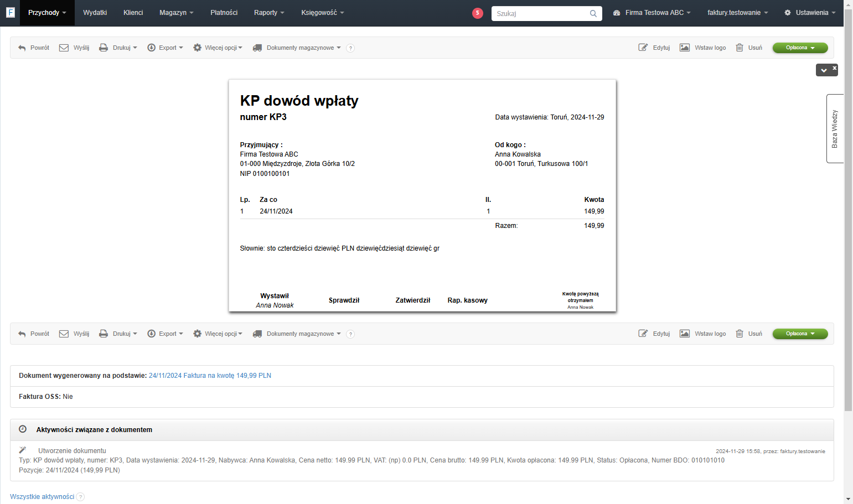This screenshot has height=504, width=853.
Task: Open the red notifications badge showing 5
Action: 478,13
